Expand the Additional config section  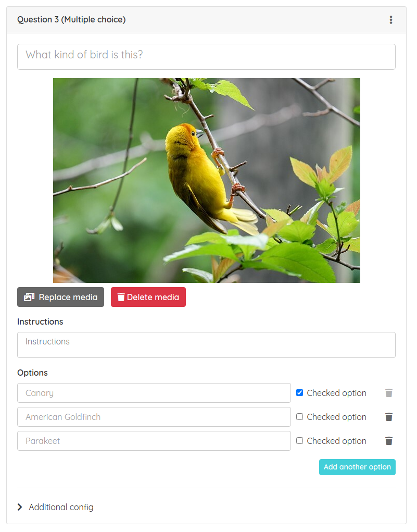pyautogui.click(x=55, y=507)
